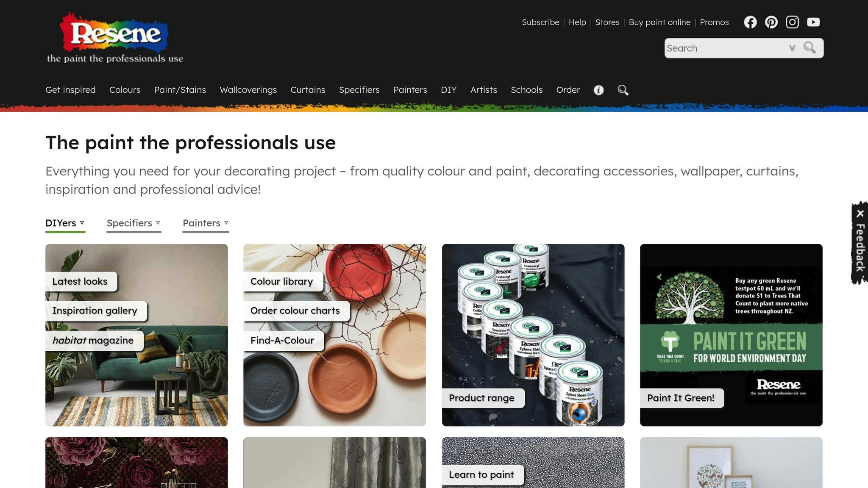Viewport: 868px width, 488px height.
Task: Open the Resene Pinterest icon
Action: pyautogui.click(x=771, y=22)
